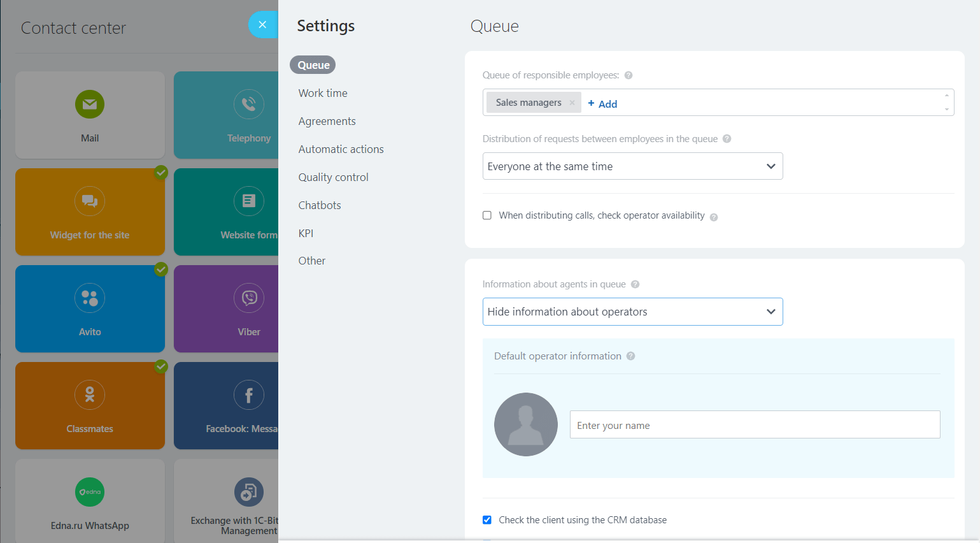Go to Other settings
Screen dimensions: 980x543
312,261
